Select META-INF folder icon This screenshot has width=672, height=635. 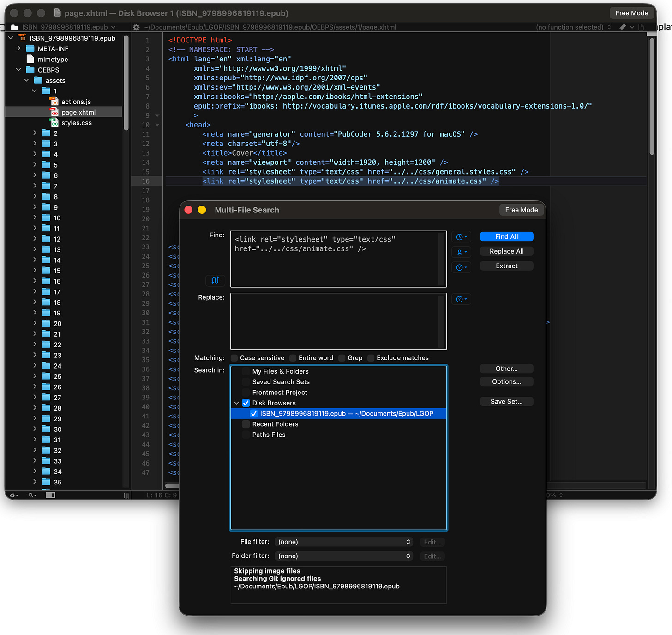pyautogui.click(x=30, y=48)
